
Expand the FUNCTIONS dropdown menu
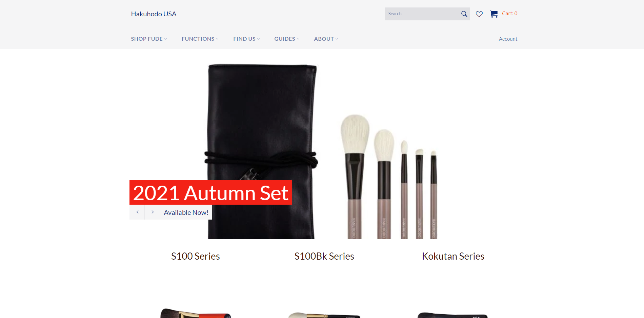point(200,39)
